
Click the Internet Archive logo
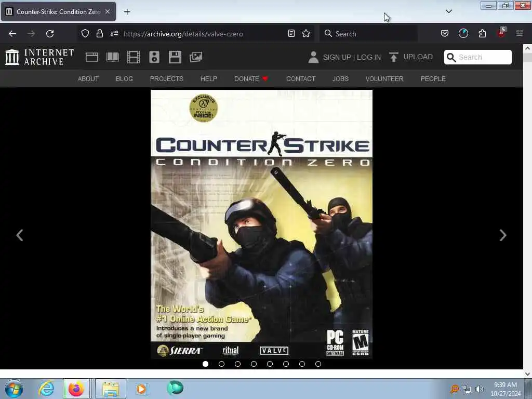tap(39, 57)
